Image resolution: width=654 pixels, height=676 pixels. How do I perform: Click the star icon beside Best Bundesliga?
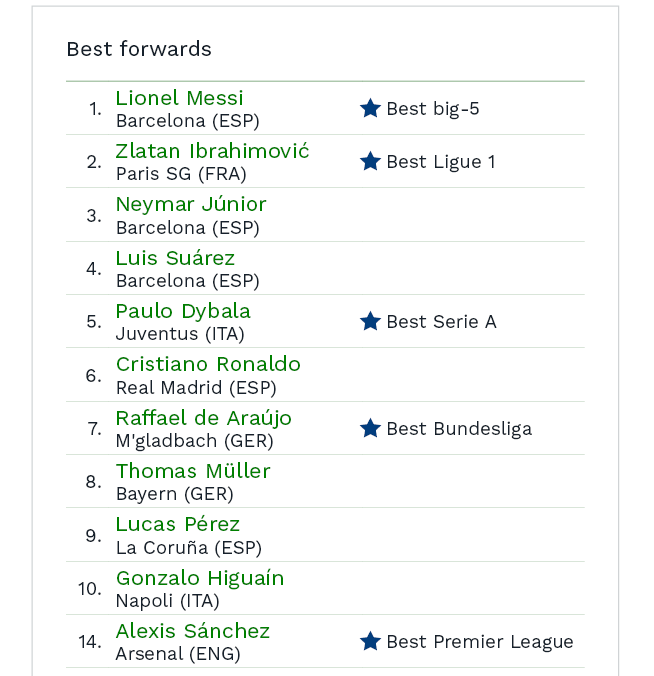370,428
